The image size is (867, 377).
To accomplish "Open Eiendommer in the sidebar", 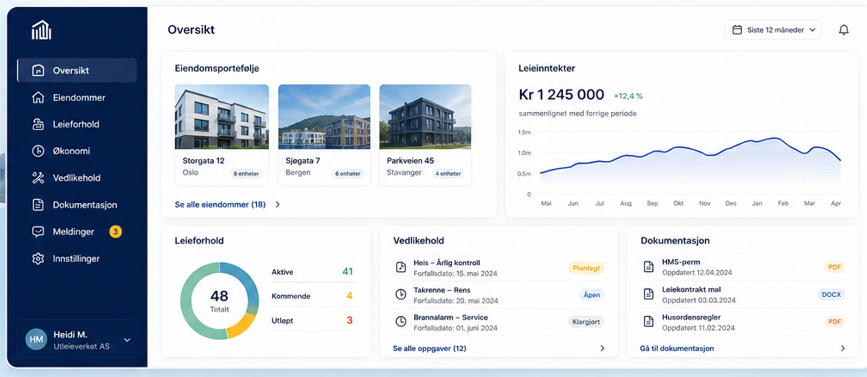I will click(x=77, y=97).
